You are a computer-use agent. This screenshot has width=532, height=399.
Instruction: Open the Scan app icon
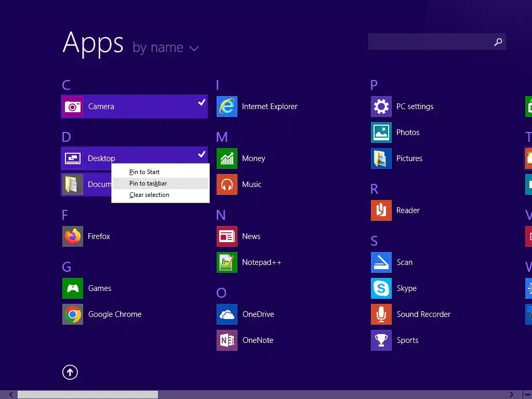(381, 262)
